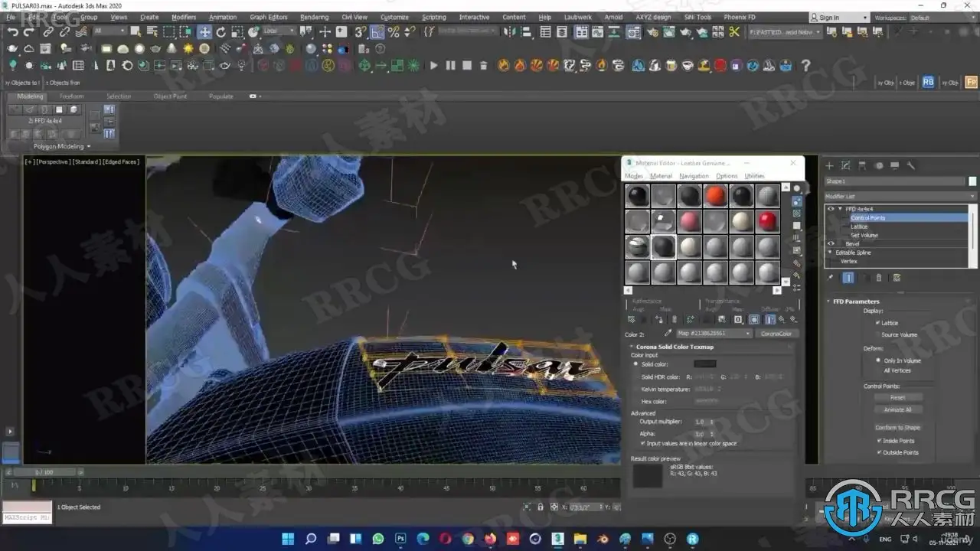Viewport: 980px width, 551px height.
Task: Open the Hierarchy panel tab icon
Action: tap(862, 165)
